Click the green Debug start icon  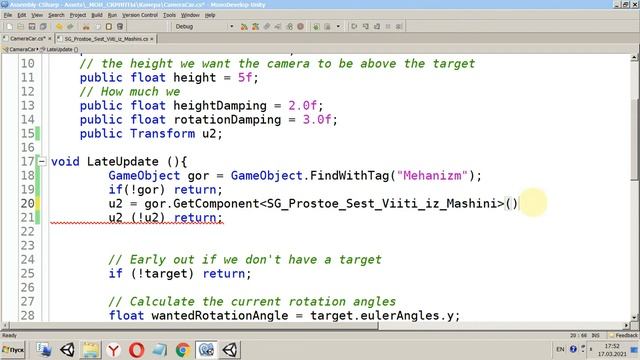tap(316, 27)
